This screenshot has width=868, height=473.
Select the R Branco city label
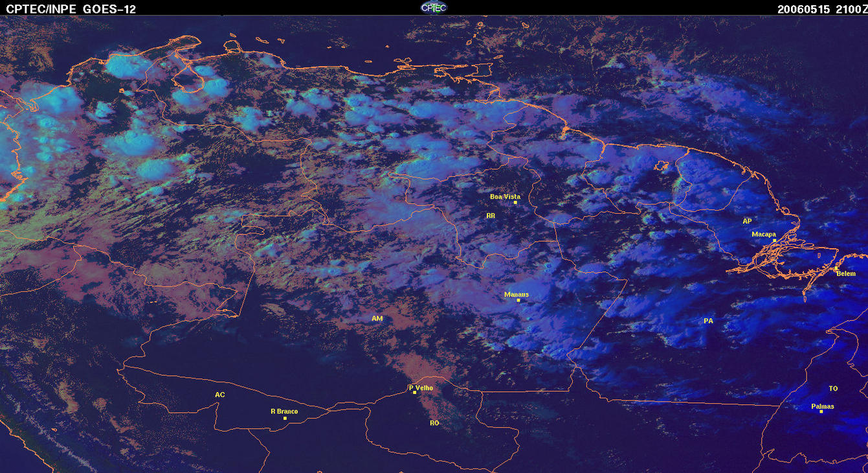click(284, 411)
